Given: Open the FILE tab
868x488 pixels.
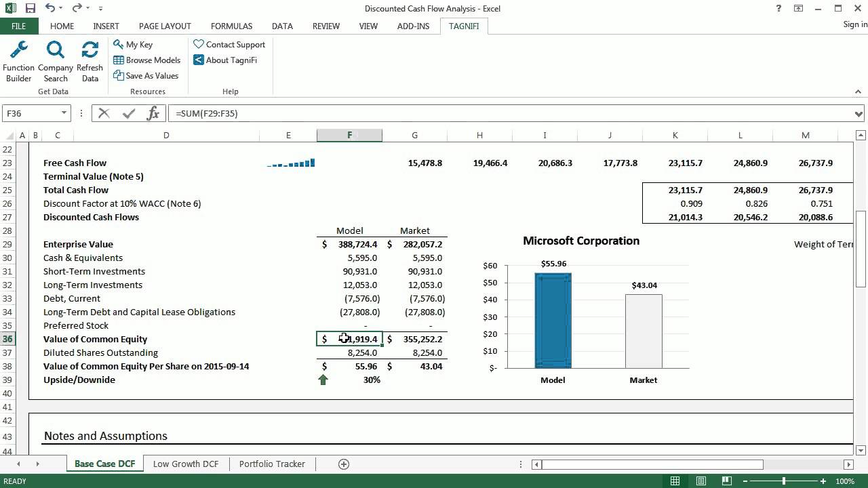Looking at the screenshot, I should tap(19, 26).
